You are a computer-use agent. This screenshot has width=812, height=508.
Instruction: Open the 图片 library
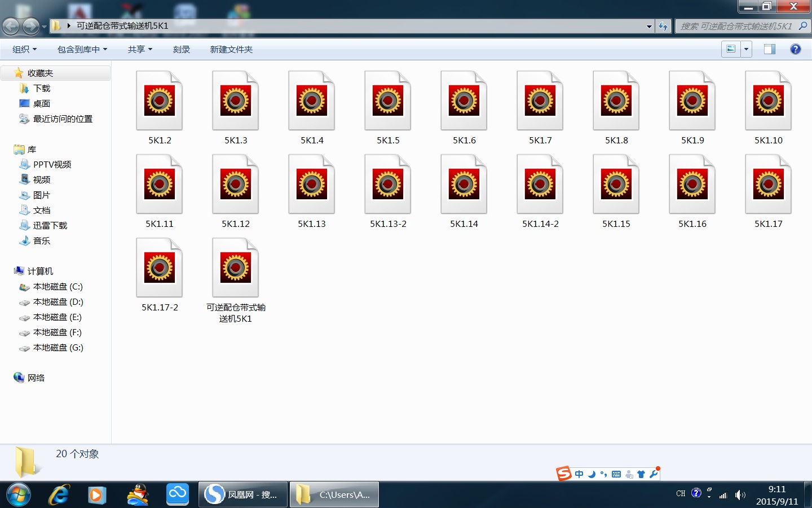coord(42,195)
